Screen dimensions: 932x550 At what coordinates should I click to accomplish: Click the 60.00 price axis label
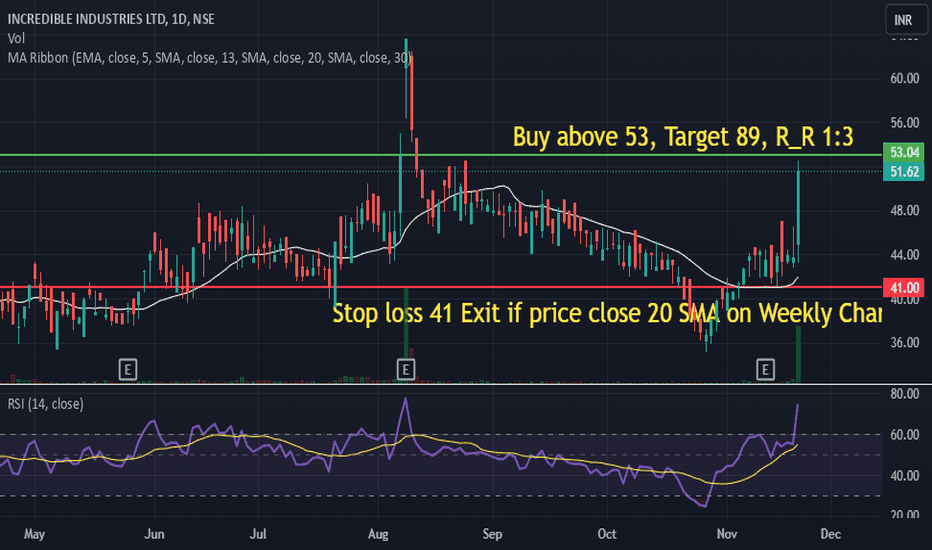pos(905,78)
